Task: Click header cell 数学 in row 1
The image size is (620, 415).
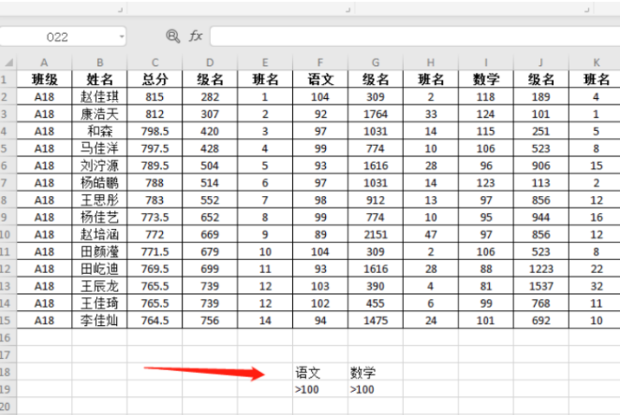Action: pos(486,79)
